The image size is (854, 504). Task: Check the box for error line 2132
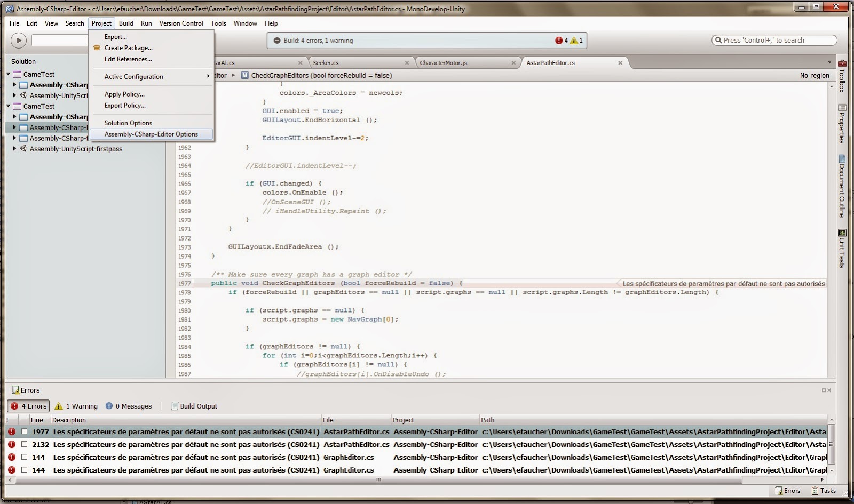click(24, 444)
